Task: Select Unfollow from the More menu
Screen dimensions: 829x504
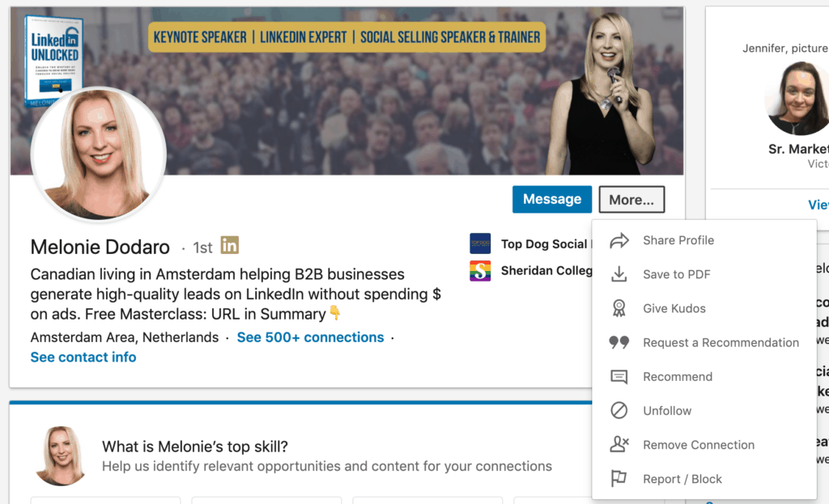Action: click(667, 411)
